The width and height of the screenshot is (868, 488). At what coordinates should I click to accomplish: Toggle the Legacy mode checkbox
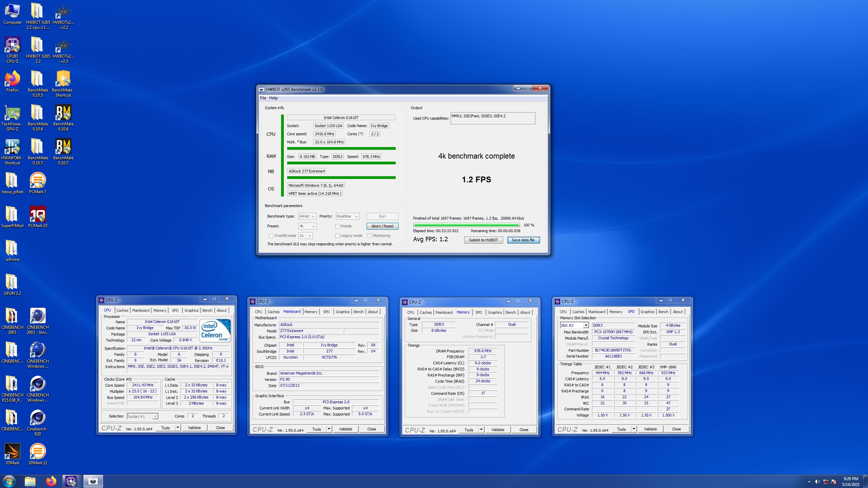(x=337, y=236)
